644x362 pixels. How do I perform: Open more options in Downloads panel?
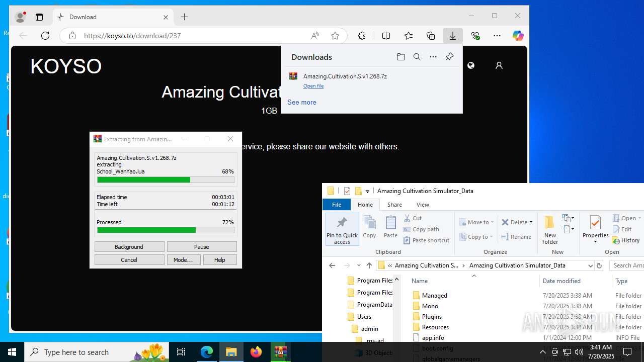[x=433, y=57]
